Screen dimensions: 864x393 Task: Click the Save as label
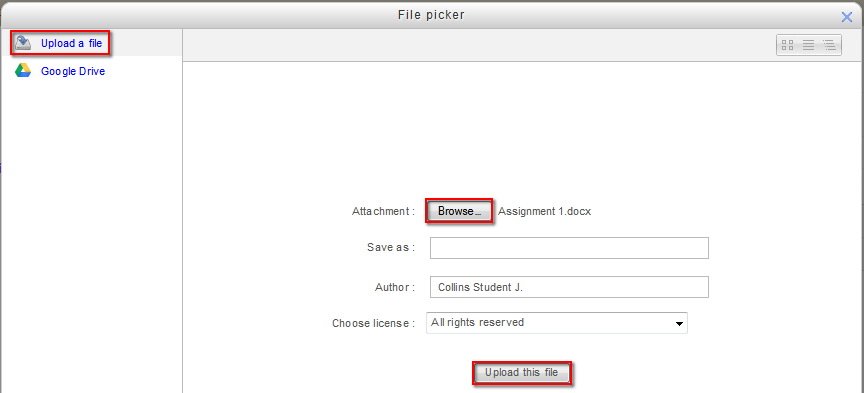(x=391, y=247)
